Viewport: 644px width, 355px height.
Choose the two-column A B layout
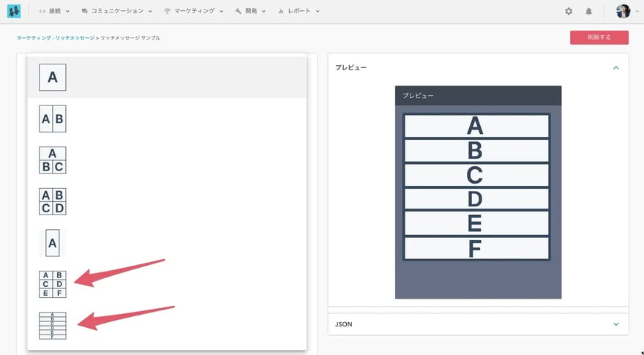pyautogui.click(x=53, y=119)
